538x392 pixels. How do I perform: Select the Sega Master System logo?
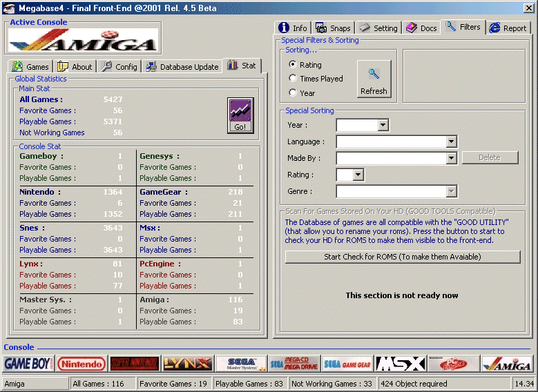click(x=241, y=364)
